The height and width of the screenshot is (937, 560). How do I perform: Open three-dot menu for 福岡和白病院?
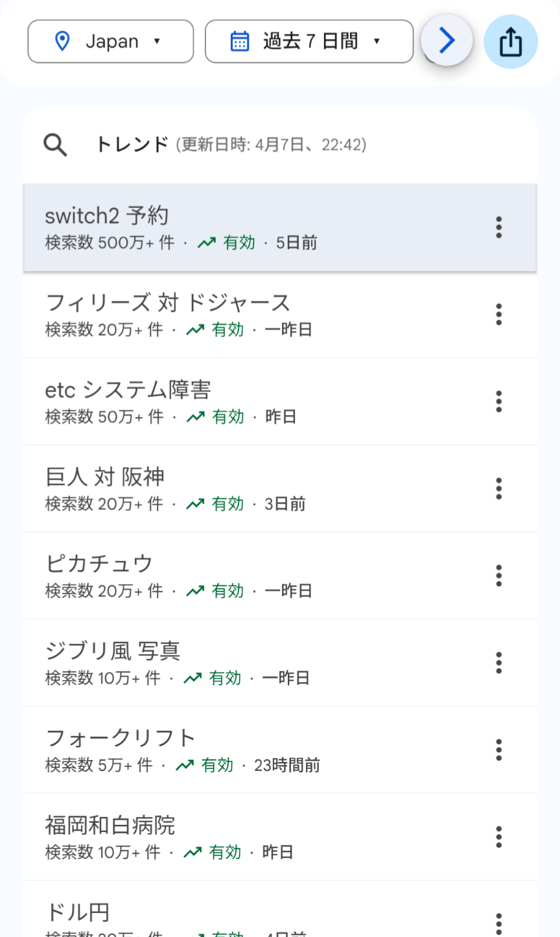point(498,836)
